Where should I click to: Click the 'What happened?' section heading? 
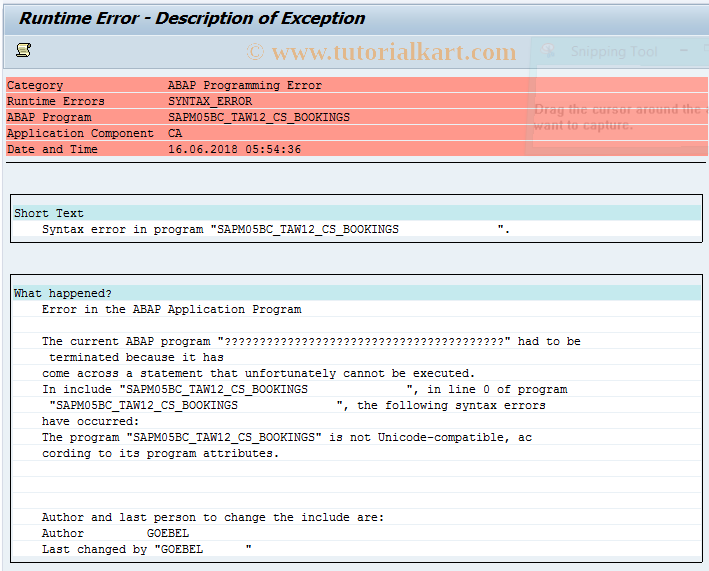63,293
